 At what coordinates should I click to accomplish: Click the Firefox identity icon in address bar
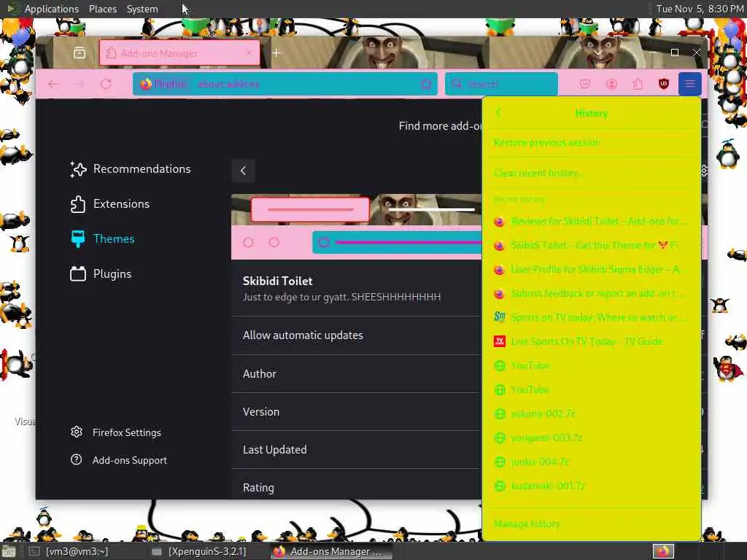[x=146, y=85]
